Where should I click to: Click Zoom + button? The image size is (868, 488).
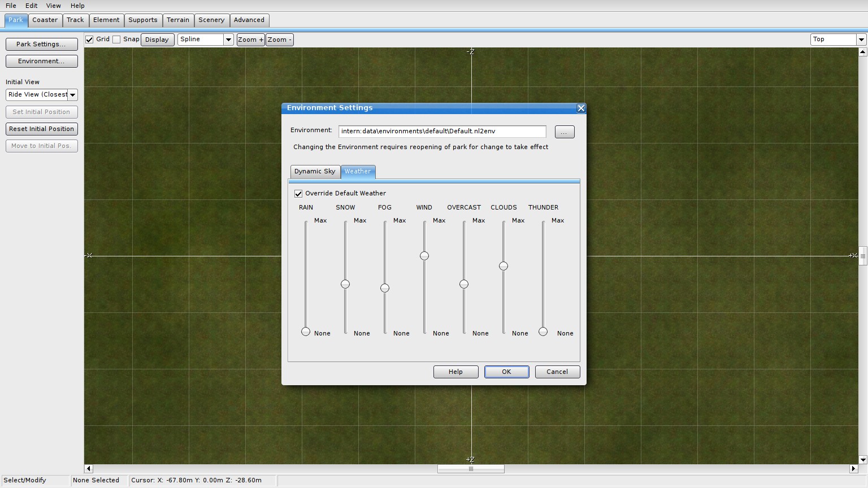(250, 40)
